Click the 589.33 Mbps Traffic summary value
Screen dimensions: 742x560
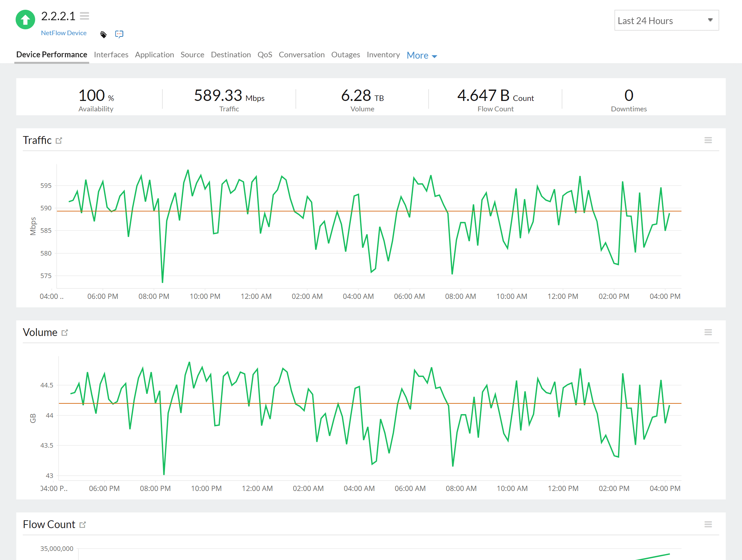tap(229, 97)
